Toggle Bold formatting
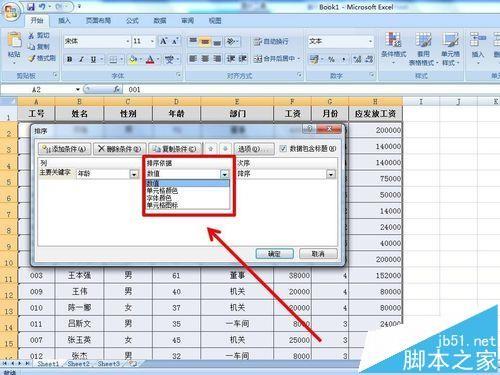 pyautogui.click(x=69, y=59)
